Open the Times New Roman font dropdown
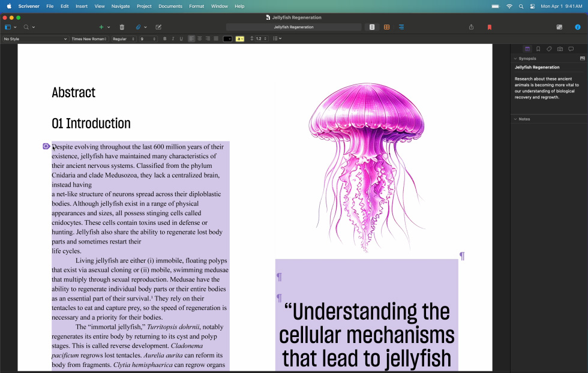 pos(89,39)
